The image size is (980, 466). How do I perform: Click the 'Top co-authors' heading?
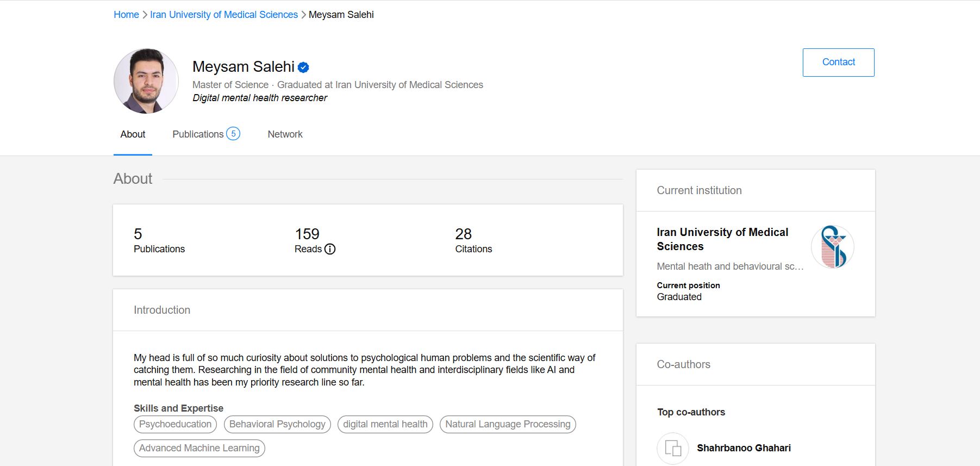pos(691,412)
